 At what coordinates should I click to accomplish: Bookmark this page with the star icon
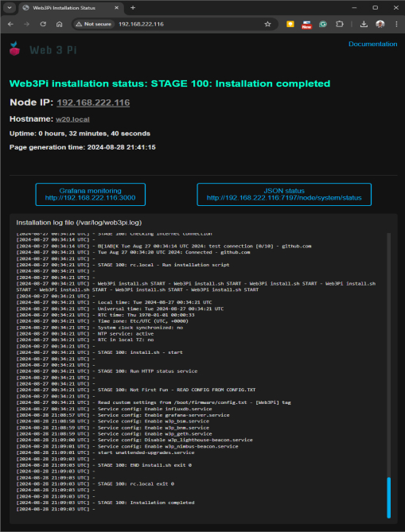pos(267,24)
